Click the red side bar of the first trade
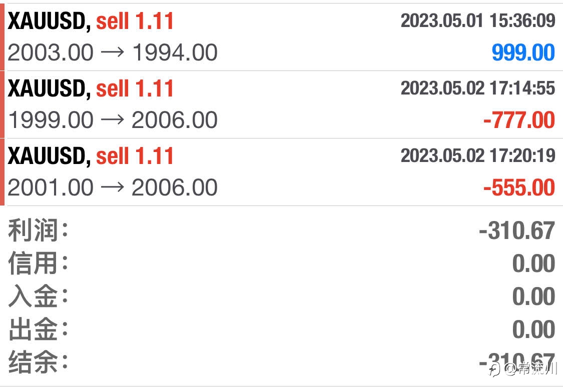The image size is (563, 392). point(2,37)
